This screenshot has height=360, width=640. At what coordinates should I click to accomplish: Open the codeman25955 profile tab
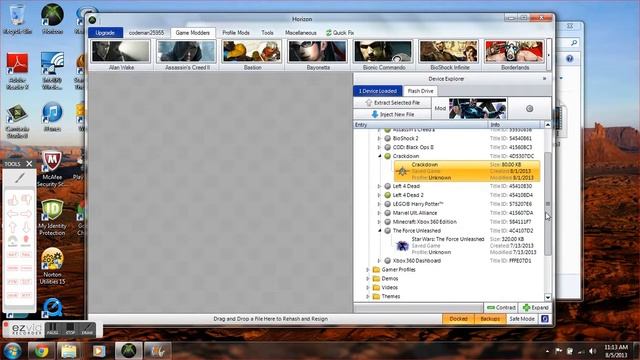point(146,33)
